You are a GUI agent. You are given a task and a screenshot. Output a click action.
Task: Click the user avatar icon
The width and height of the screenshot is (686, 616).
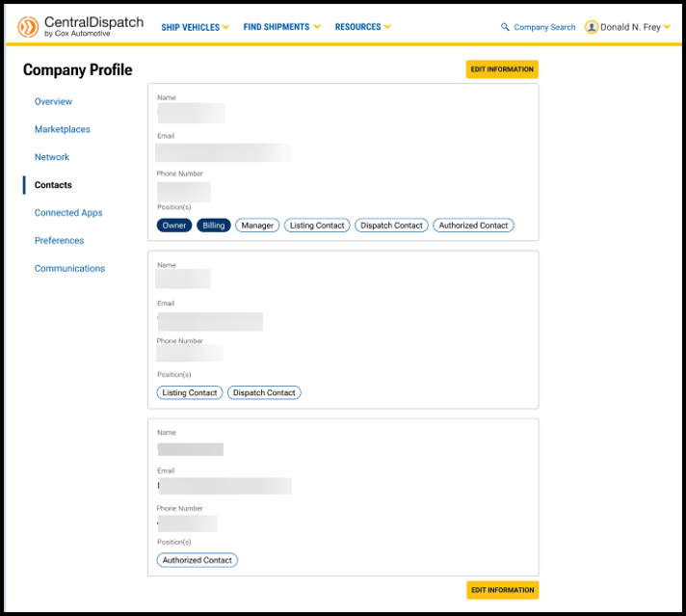click(592, 27)
